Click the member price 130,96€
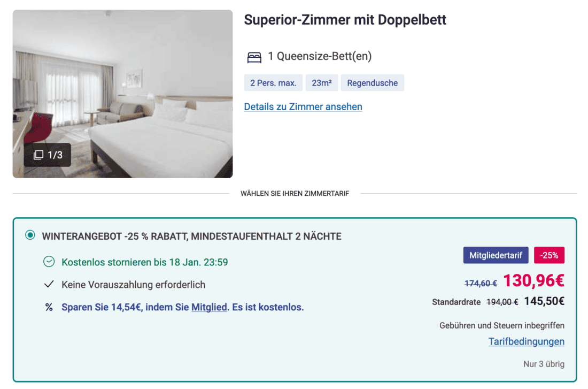588x389 pixels. click(533, 281)
